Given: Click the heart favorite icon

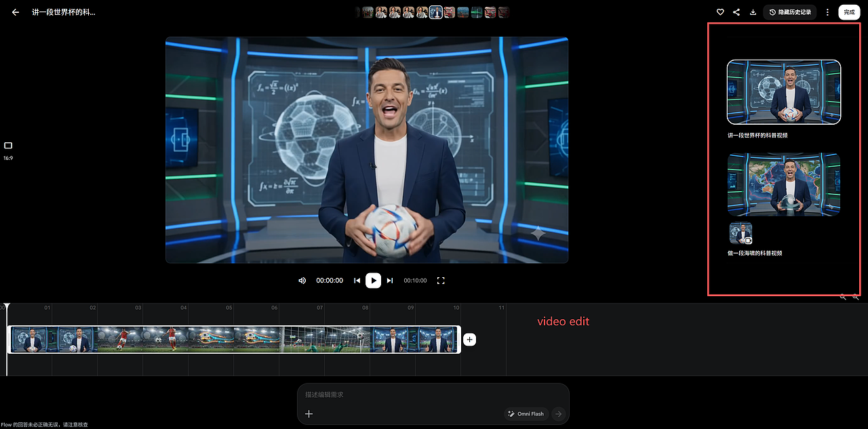Looking at the screenshot, I should click(x=720, y=12).
